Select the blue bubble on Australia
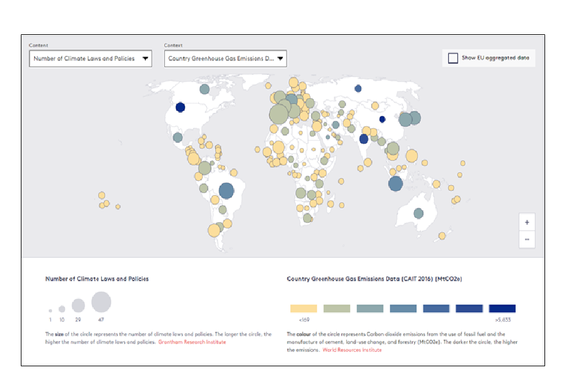The height and width of the screenshot is (392, 588). (x=418, y=213)
